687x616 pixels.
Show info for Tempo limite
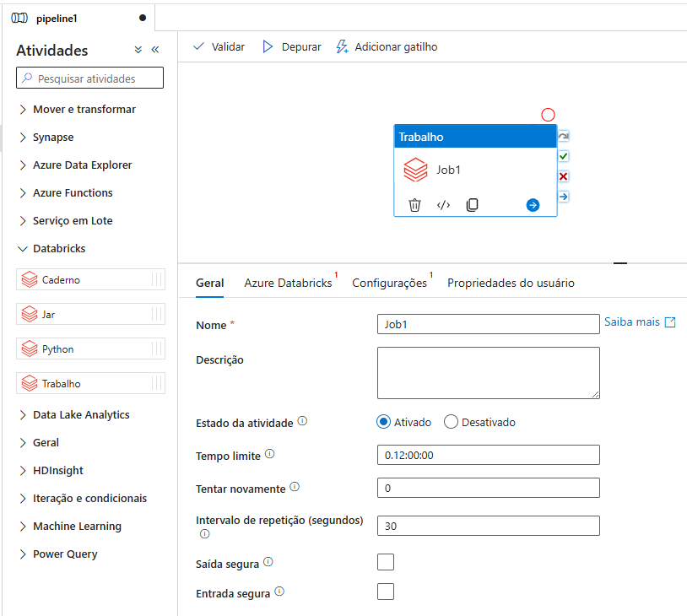tap(270, 454)
